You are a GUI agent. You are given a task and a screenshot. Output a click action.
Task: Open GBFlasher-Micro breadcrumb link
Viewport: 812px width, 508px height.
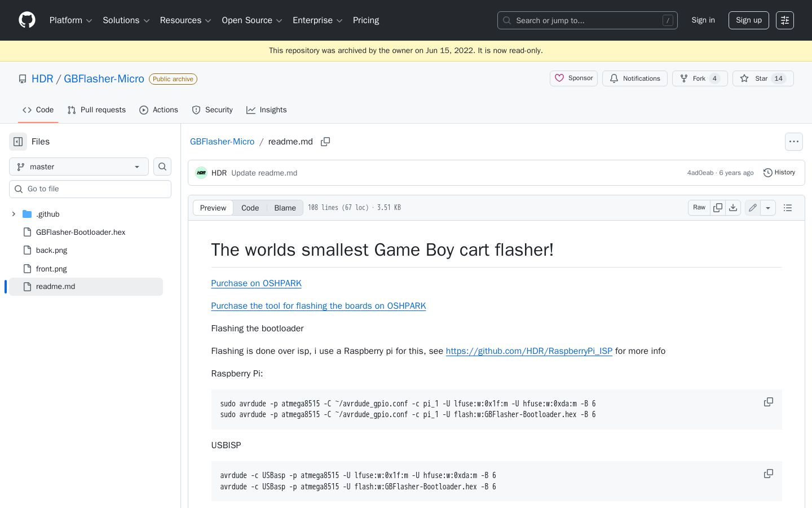[x=222, y=142]
